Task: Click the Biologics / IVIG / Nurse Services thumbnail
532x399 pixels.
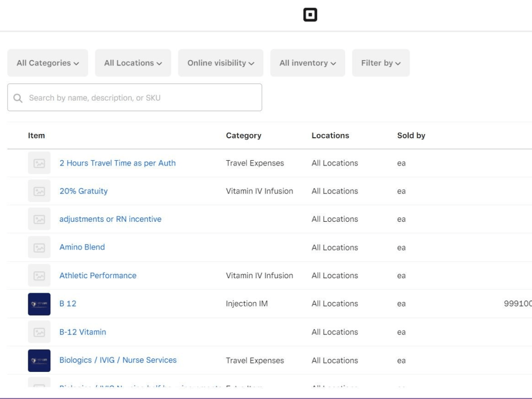Action: click(39, 360)
